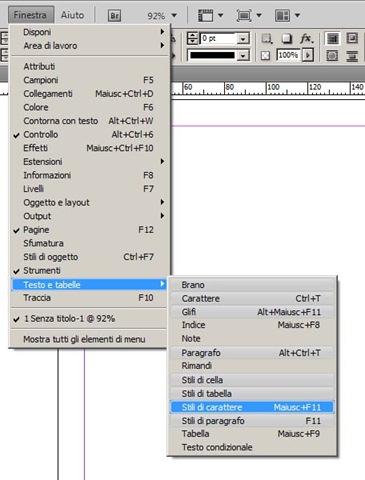
Task: Open the fx effects icon
Action: (306, 39)
